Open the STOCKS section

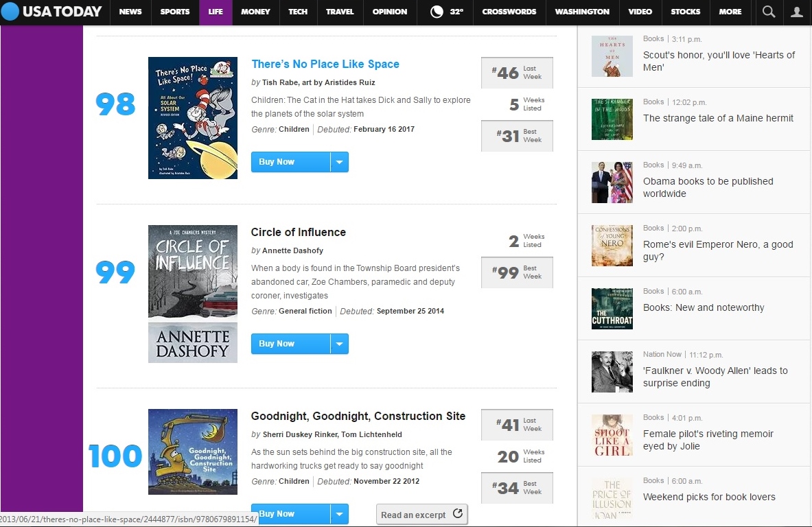[685, 12]
